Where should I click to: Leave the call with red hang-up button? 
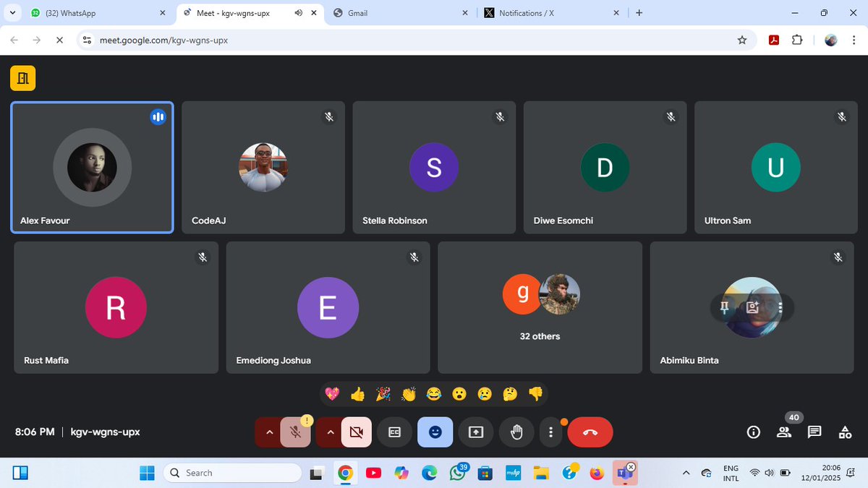(590, 432)
